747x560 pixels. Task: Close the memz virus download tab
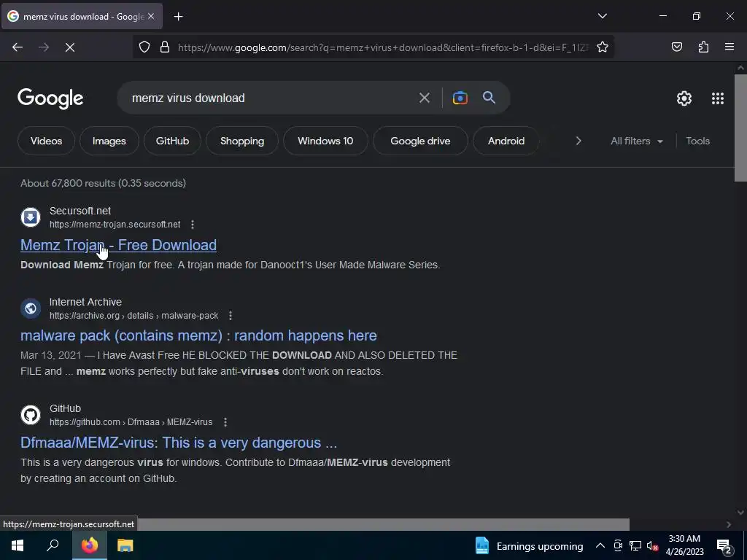pyautogui.click(x=151, y=16)
